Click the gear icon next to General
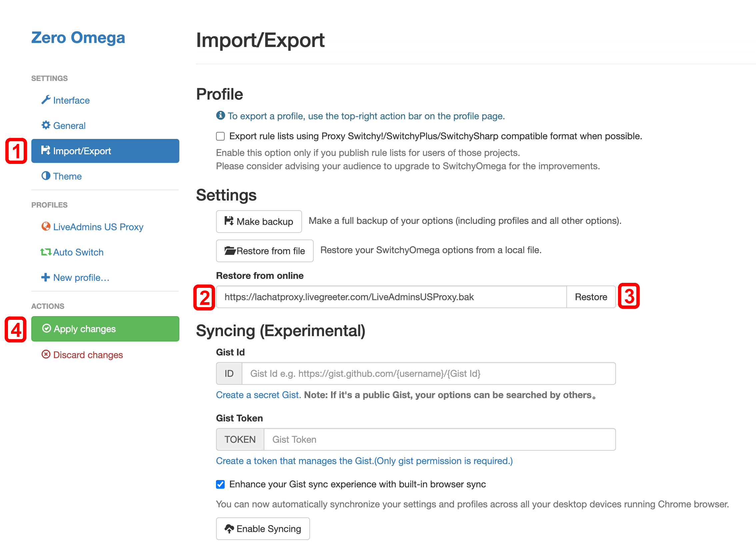The height and width of the screenshot is (559, 756). tap(46, 125)
